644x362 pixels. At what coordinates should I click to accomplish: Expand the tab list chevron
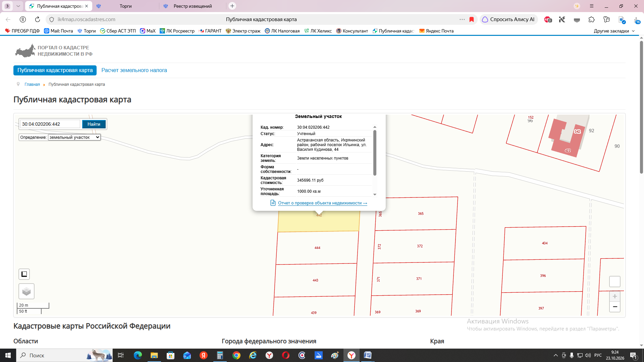(18, 6)
